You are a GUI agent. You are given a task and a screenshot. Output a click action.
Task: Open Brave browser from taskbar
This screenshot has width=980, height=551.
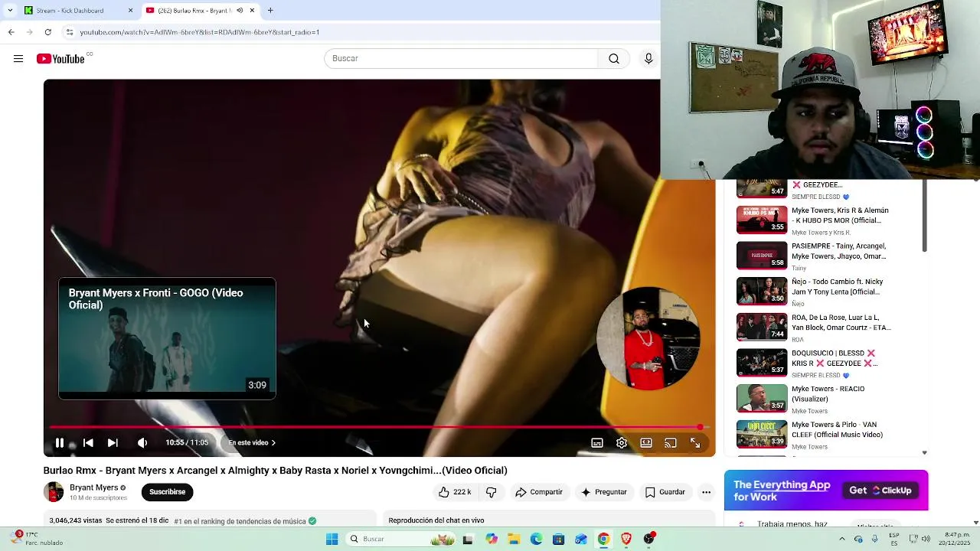[626, 540]
